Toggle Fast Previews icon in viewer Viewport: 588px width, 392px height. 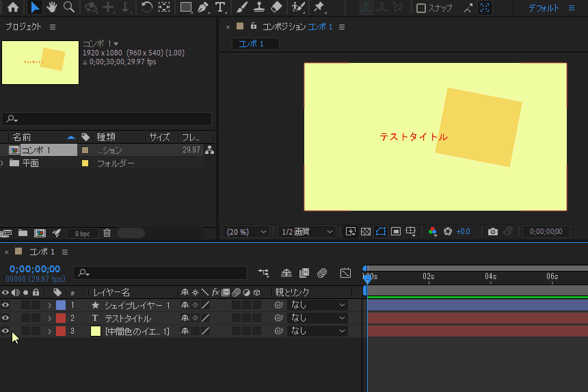click(351, 231)
